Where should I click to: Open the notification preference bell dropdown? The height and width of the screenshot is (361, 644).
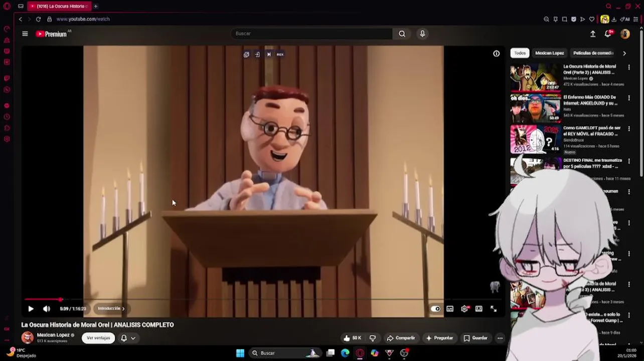click(128, 338)
